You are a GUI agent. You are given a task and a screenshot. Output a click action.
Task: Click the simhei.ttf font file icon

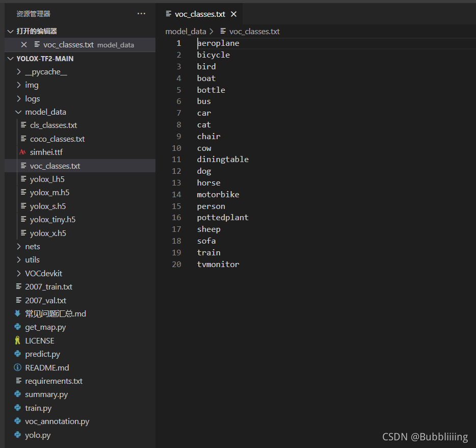(22, 152)
